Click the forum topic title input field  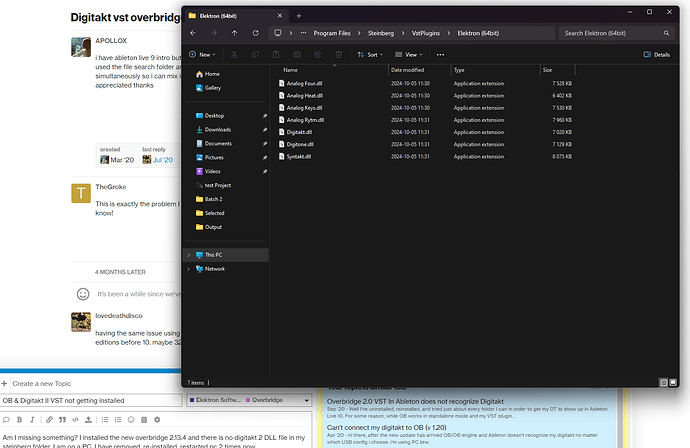click(x=91, y=400)
